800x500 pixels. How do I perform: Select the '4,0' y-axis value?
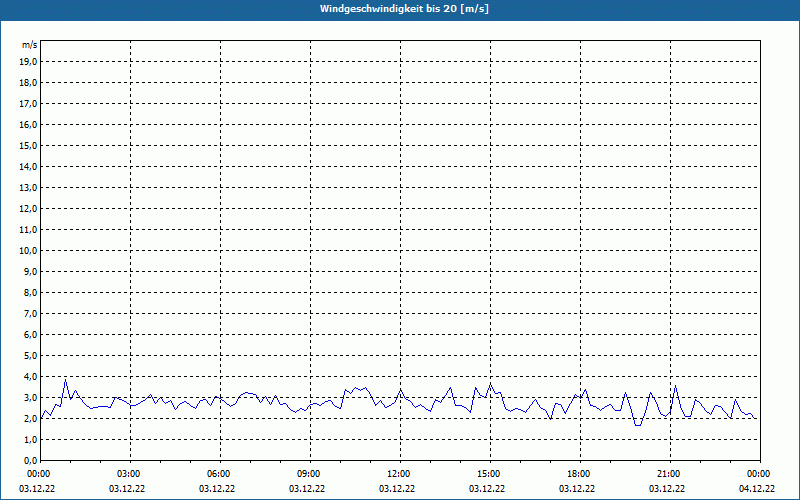31,377
